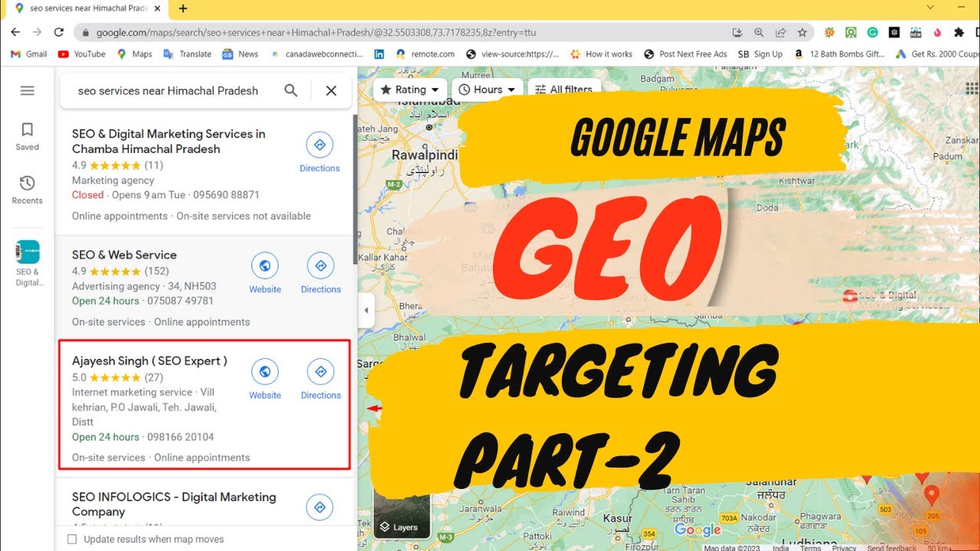Image resolution: width=980 pixels, height=551 pixels.
Task: Open the Recents sidebar item
Action: pos(27,190)
